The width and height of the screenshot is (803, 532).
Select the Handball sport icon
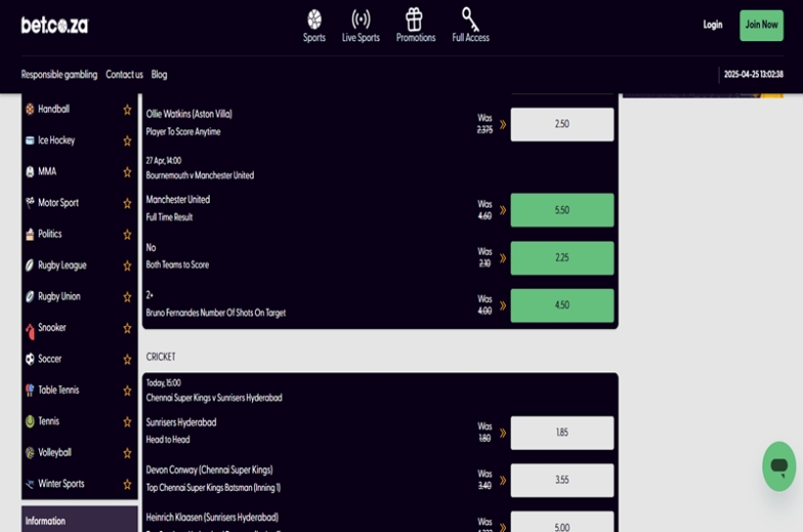click(29, 109)
